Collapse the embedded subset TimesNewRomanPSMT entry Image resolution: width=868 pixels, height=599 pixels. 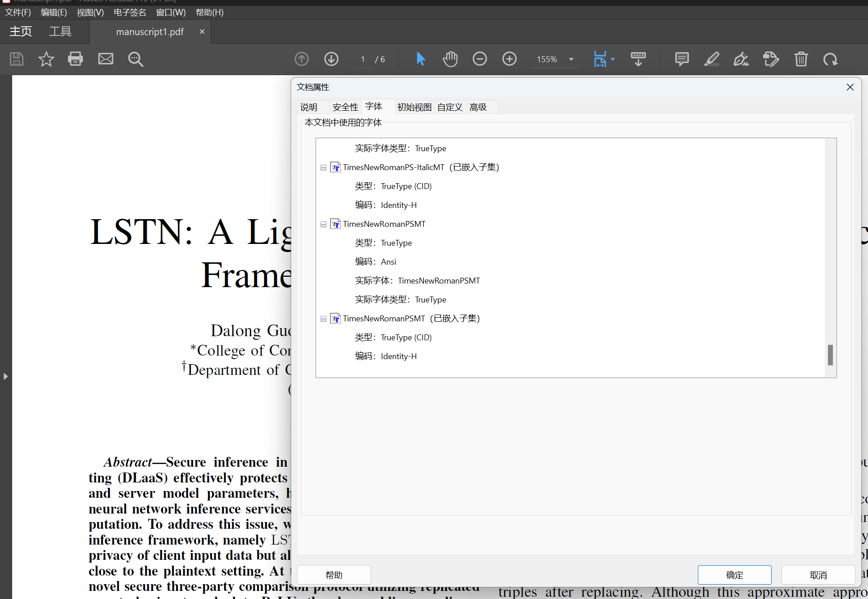pyautogui.click(x=323, y=319)
